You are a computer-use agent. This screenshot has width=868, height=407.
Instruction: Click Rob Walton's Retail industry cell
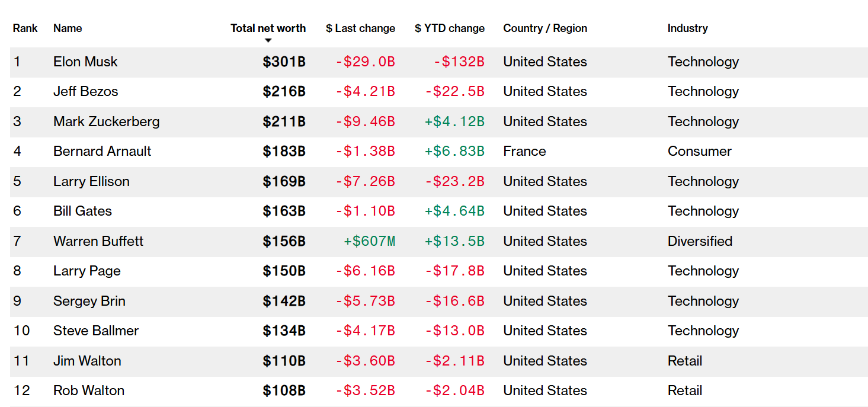(x=684, y=390)
